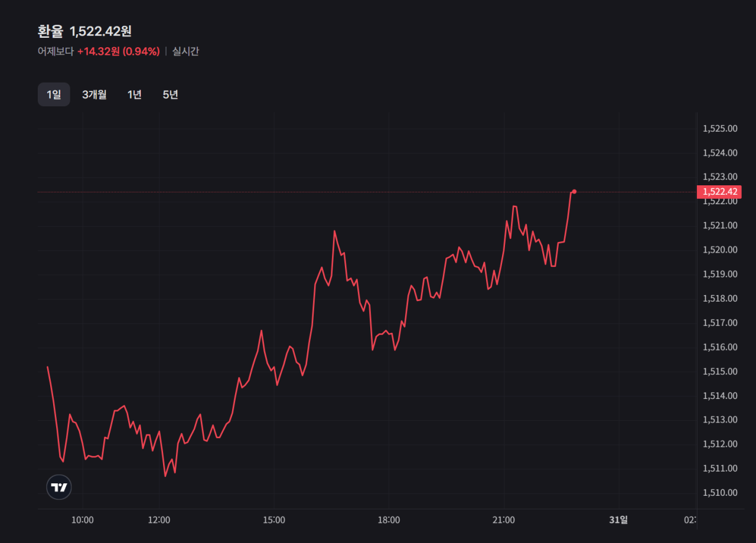Click the 1,520.00 price axis label
The height and width of the screenshot is (543, 756).
[x=720, y=250]
